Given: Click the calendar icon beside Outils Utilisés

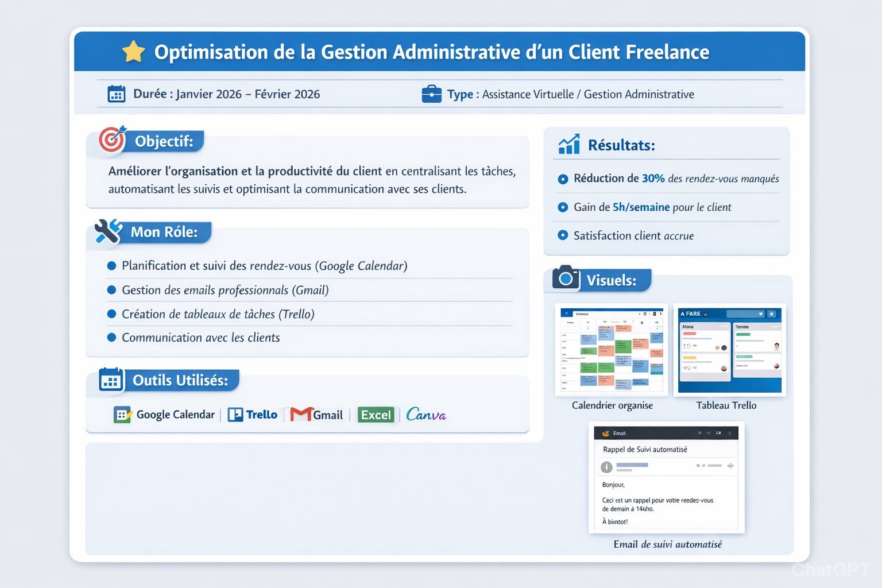Looking at the screenshot, I should coord(111,380).
